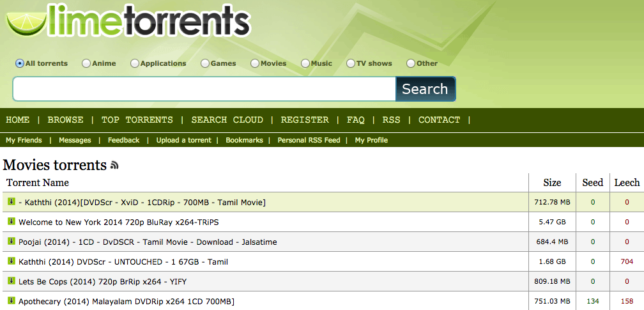Click the Torrent Name column header

tap(38, 183)
